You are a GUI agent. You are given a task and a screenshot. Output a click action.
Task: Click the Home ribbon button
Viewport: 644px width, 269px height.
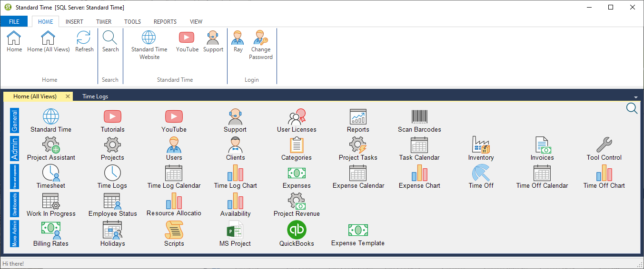click(x=14, y=41)
